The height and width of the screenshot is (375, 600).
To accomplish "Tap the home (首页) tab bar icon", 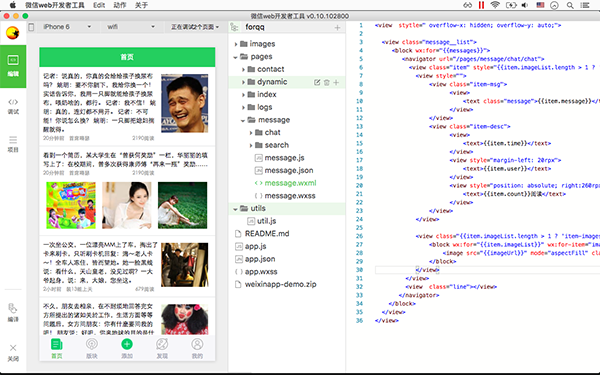I will tap(57, 348).
